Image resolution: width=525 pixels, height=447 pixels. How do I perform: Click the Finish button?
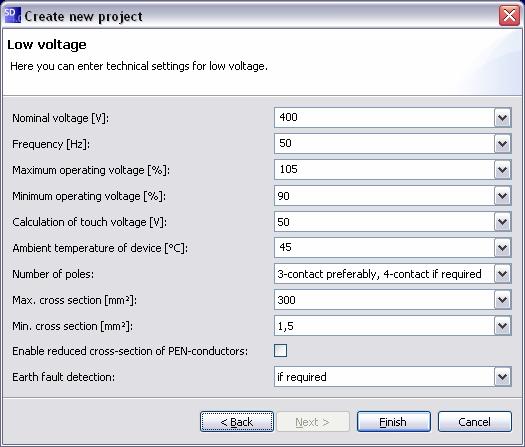394,422
